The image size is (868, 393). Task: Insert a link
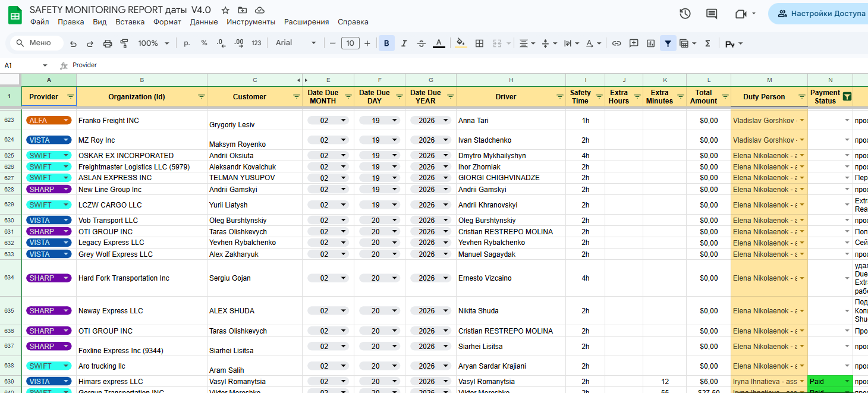click(617, 43)
